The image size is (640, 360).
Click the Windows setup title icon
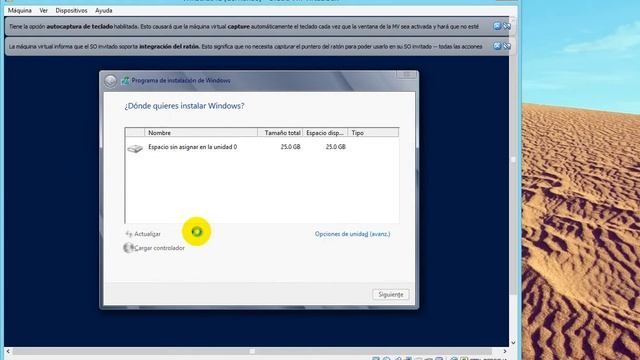click(125, 80)
